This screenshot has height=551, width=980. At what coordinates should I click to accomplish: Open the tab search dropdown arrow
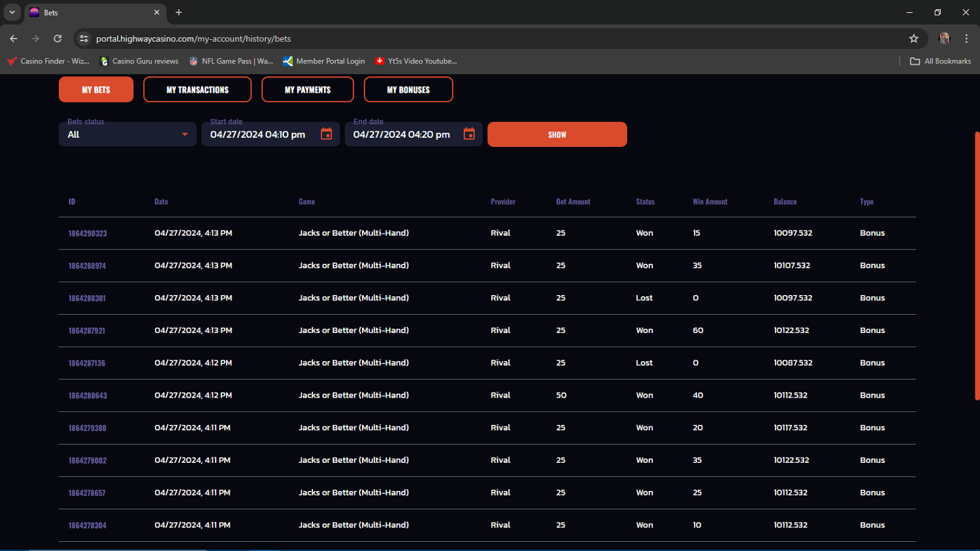click(12, 12)
